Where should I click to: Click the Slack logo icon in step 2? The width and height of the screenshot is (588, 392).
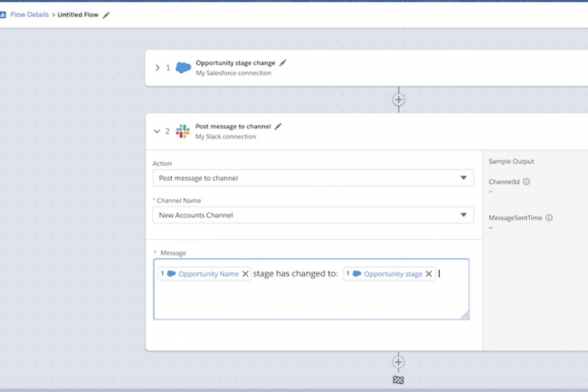pyautogui.click(x=183, y=131)
